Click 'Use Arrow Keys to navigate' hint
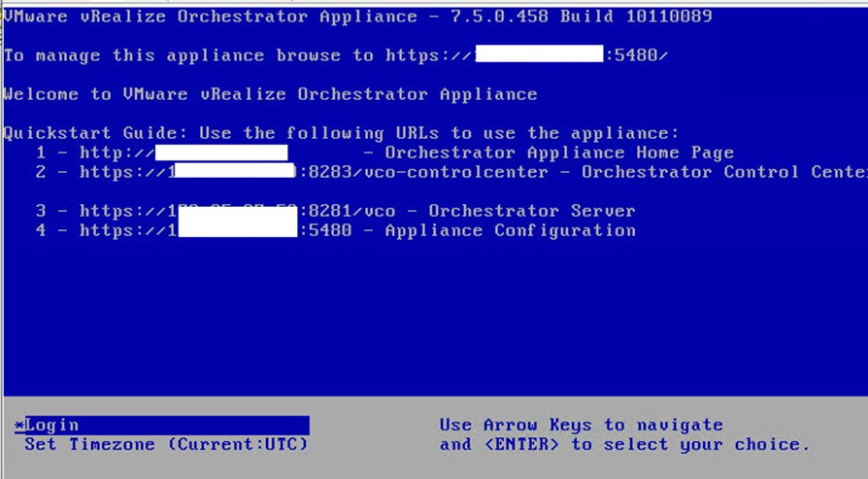The width and height of the screenshot is (868, 479). tap(582, 425)
